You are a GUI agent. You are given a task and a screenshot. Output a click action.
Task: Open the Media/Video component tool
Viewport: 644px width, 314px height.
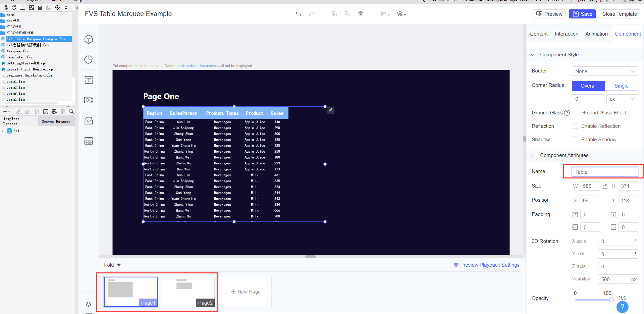click(x=88, y=100)
